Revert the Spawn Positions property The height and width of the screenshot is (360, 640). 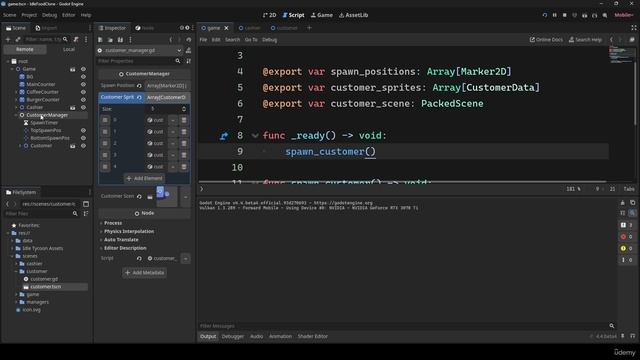[139, 86]
